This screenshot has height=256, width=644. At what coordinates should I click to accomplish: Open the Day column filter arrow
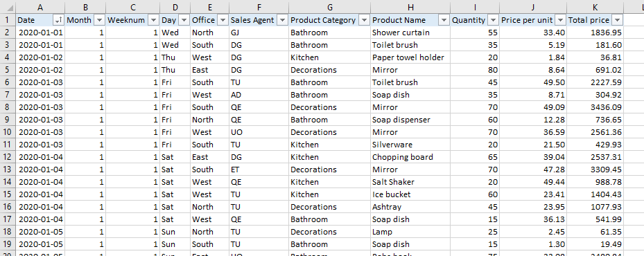coord(184,20)
